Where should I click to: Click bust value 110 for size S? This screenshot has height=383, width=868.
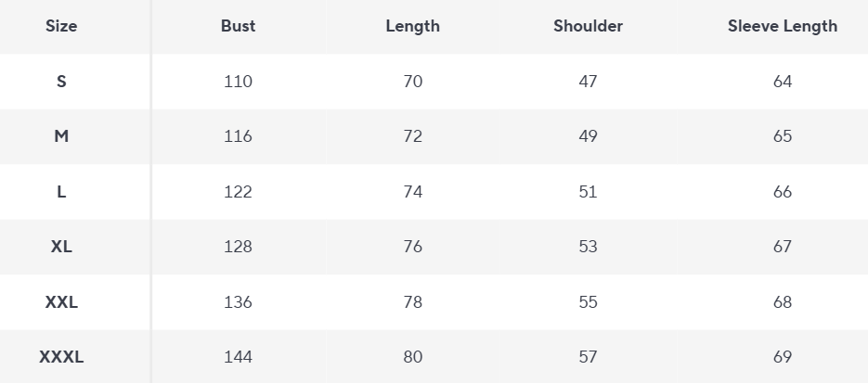click(x=238, y=82)
